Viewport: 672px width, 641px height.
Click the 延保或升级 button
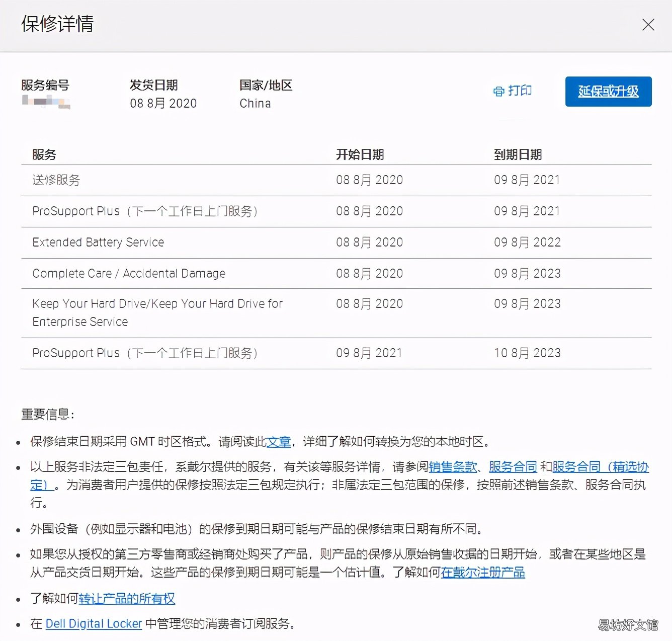click(608, 92)
